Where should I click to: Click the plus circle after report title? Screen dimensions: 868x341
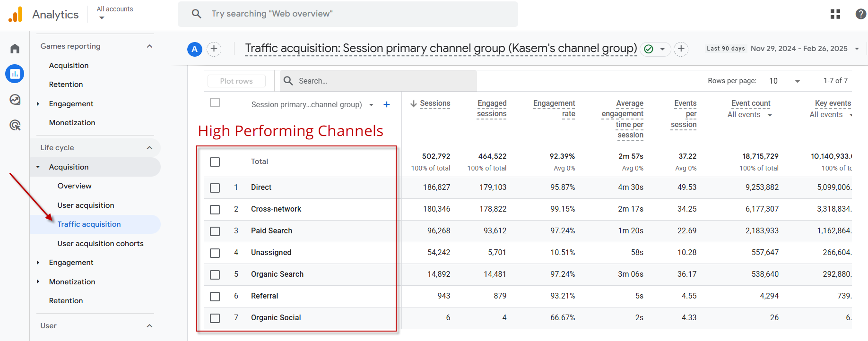click(x=681, y=49)
